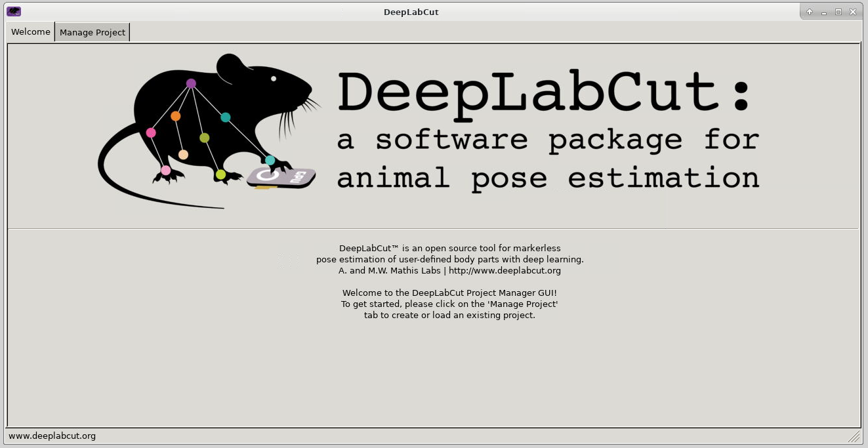
Task: Click the magenta keypoint on the mouse's head
Action: pos(192,83)
